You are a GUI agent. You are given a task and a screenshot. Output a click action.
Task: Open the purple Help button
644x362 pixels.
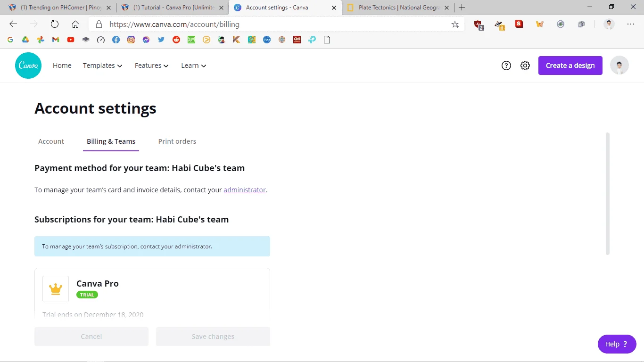coord(617,344)
